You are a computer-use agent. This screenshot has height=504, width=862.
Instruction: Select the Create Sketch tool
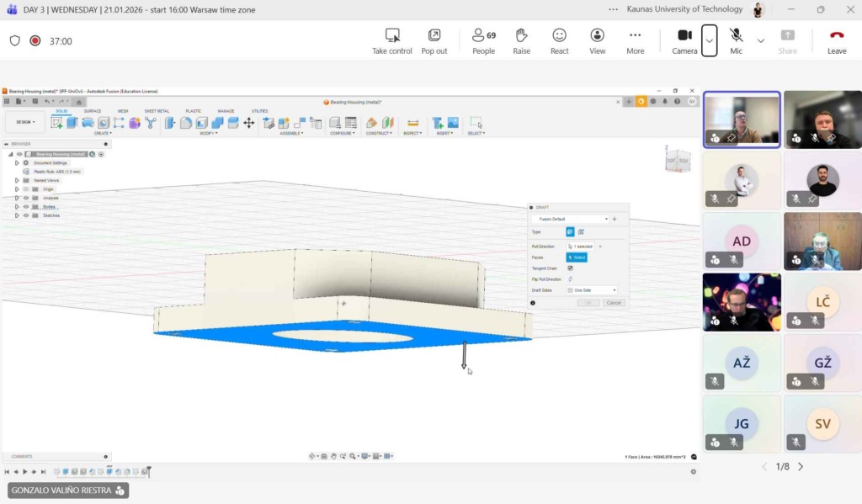click(x=56, y=123)
